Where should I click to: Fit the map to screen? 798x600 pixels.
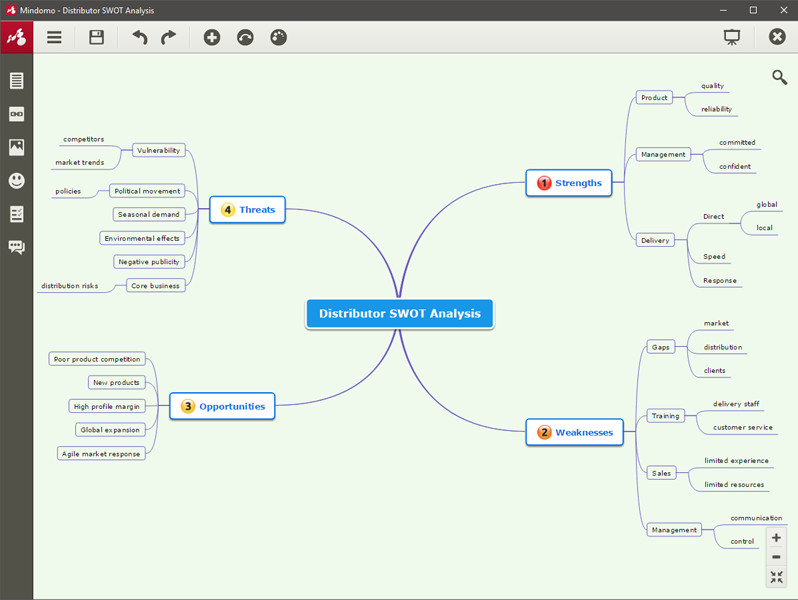(776, 577)
